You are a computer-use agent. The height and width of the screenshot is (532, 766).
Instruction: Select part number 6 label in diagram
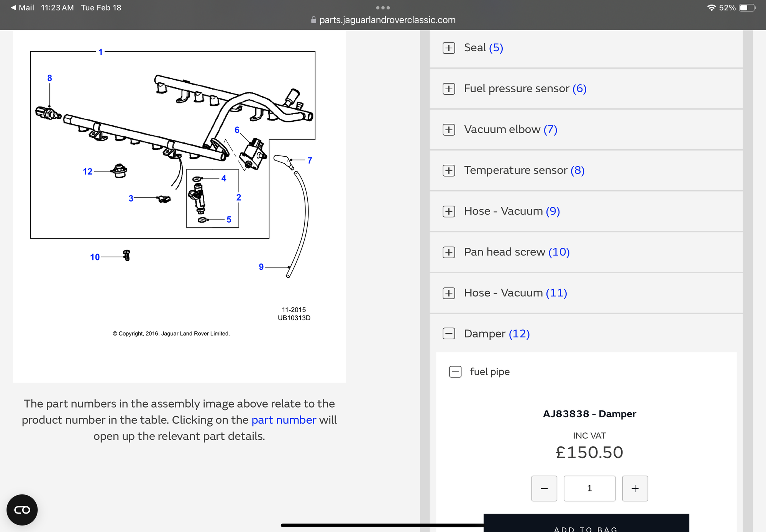pos(237,130)
